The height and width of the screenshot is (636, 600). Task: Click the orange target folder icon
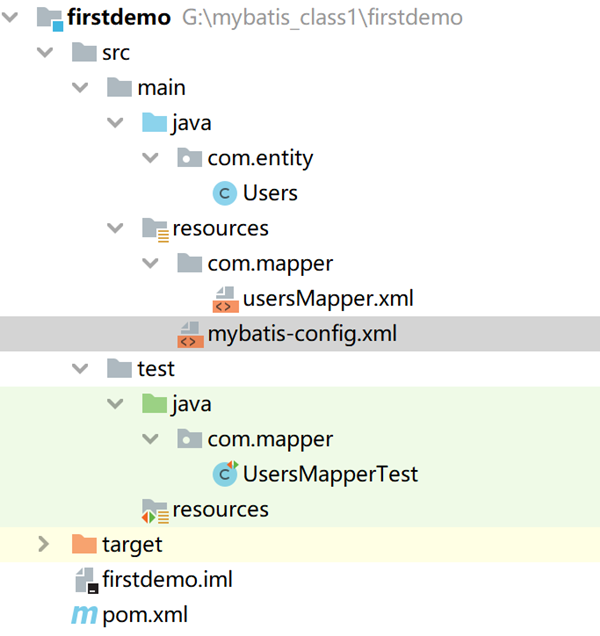tap(84, 545)
